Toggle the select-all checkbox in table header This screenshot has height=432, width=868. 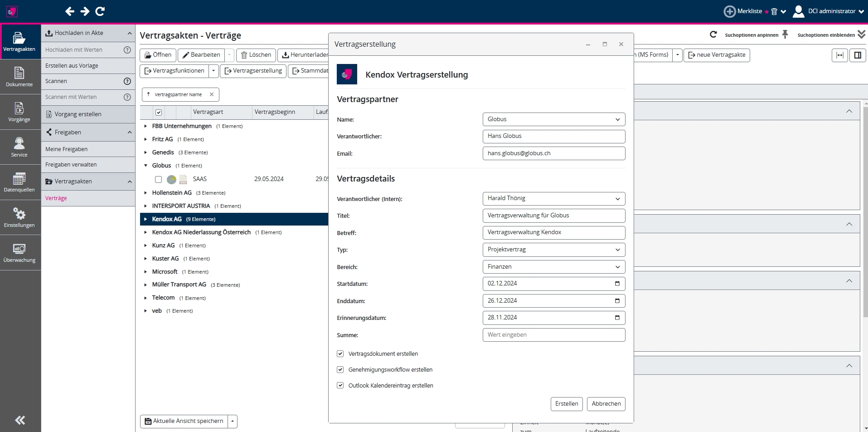click(x=159, y=113)
